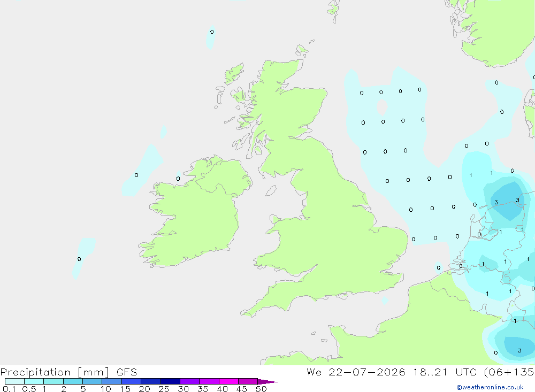Click the "50" scale label

coord(262,389)
